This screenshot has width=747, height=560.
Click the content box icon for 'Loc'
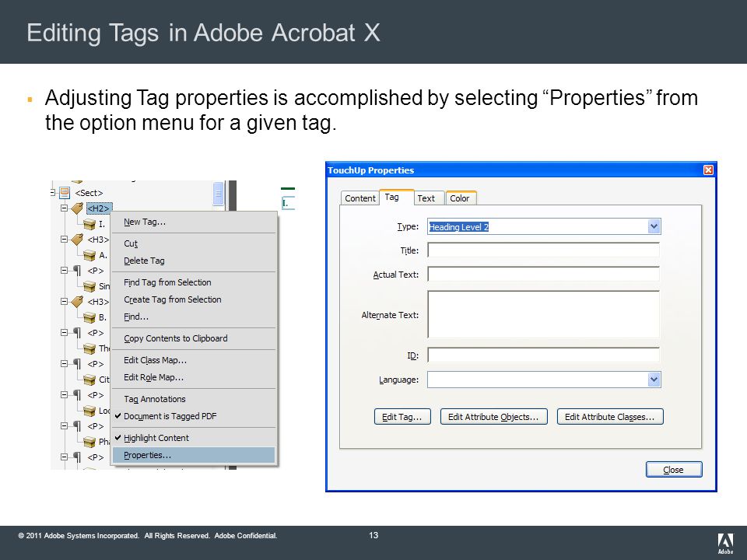click(x=89, y=411)
